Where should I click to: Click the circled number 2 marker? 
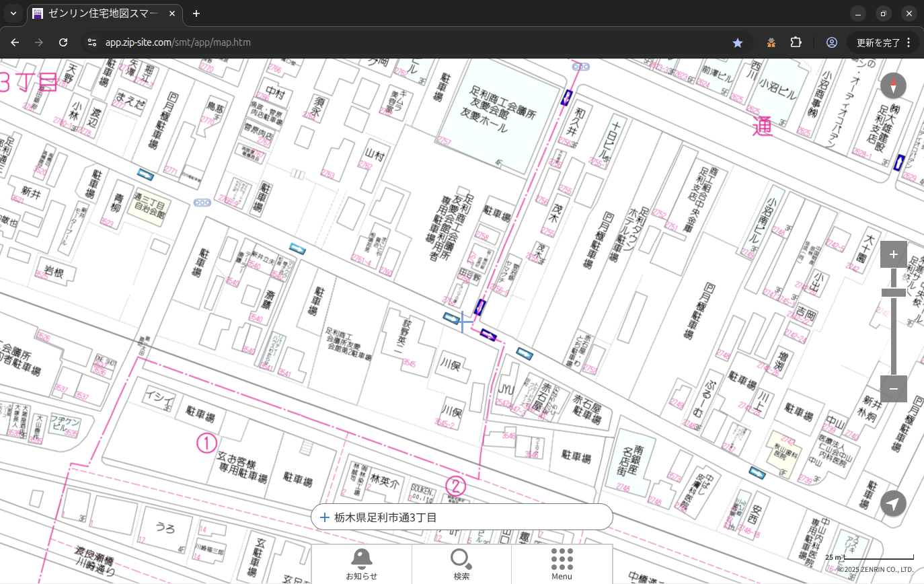tap(456, 486)
